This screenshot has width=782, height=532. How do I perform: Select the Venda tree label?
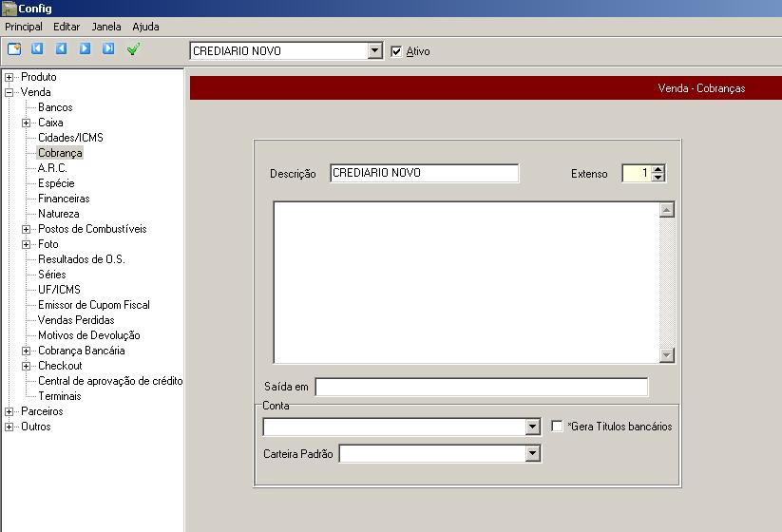click(35, 92)
